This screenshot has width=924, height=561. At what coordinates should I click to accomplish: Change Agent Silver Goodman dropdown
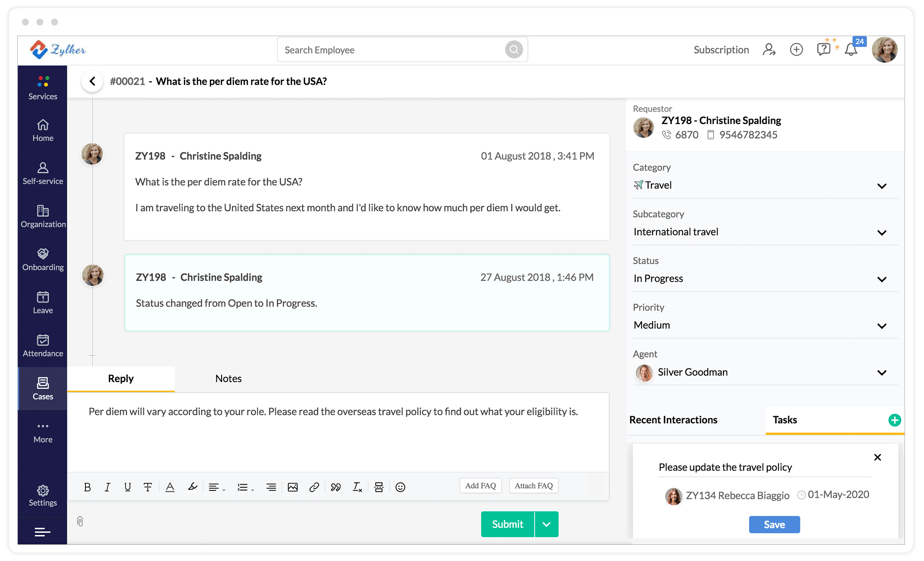(765, 372)
